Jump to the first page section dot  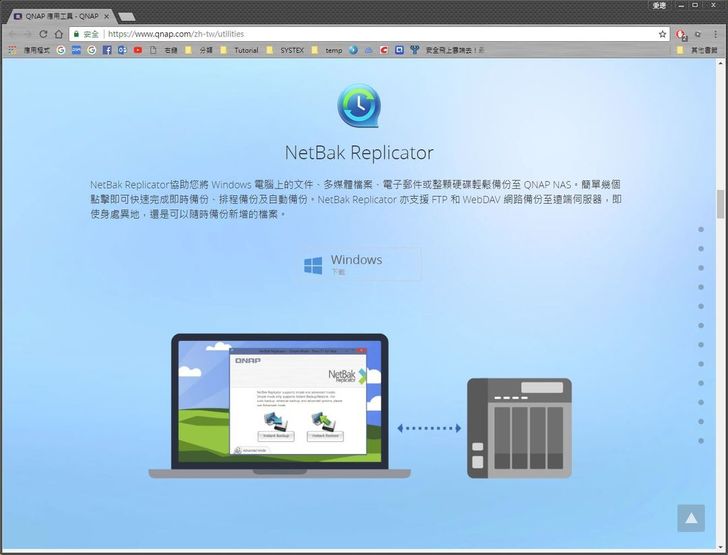701,229
